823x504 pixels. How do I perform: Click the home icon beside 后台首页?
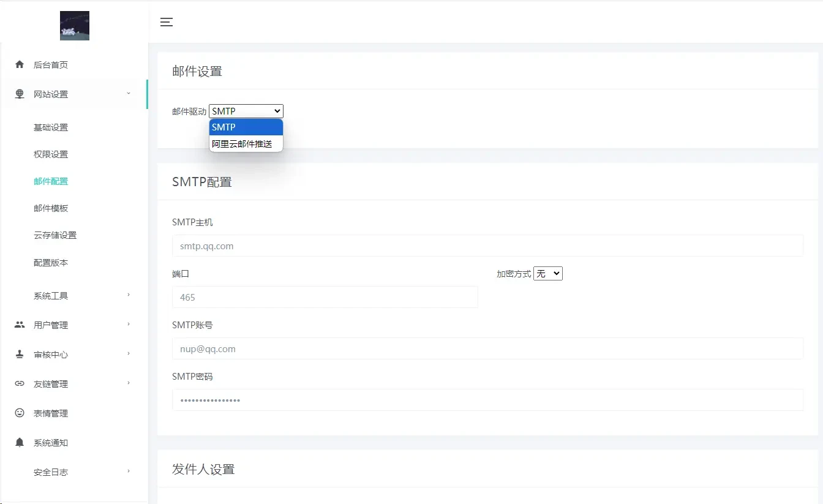coord(20,64)
